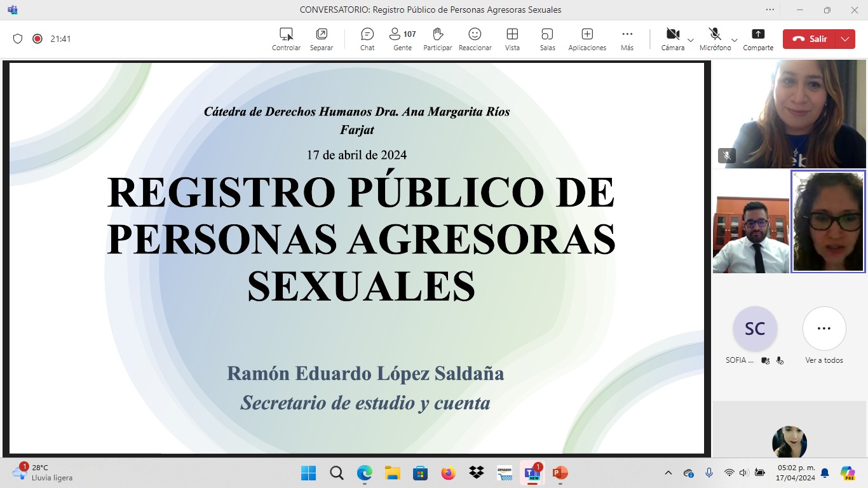868x488 pixels.
Task: Open the Controlar option in Teams toolbar
Action: 286,39
